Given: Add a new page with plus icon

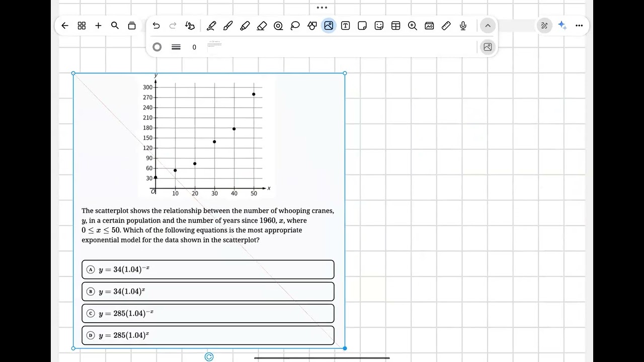Looking at the screenshot, I should click(x=98, y=26).
